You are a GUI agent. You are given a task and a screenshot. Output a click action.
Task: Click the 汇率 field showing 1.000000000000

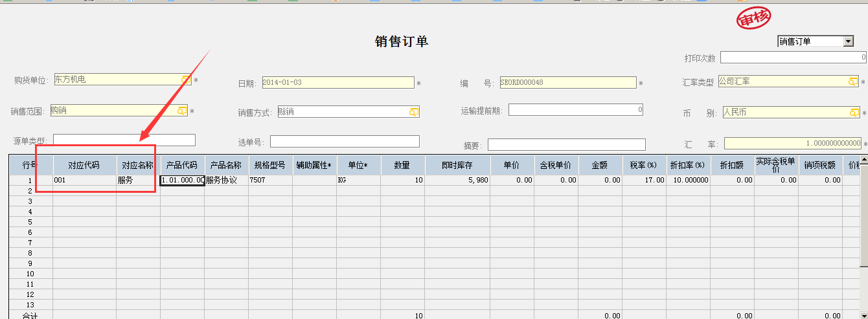point(793,144)
